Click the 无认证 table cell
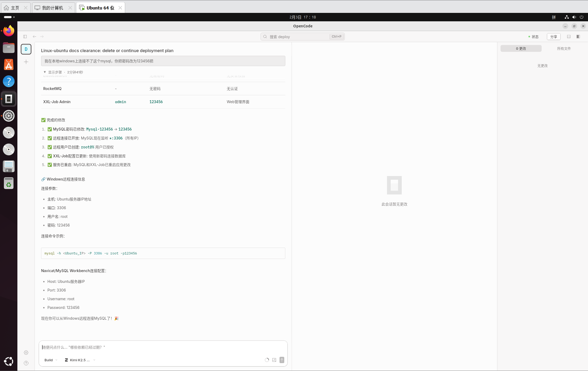 pyautogui.click(x=232, y=89)
